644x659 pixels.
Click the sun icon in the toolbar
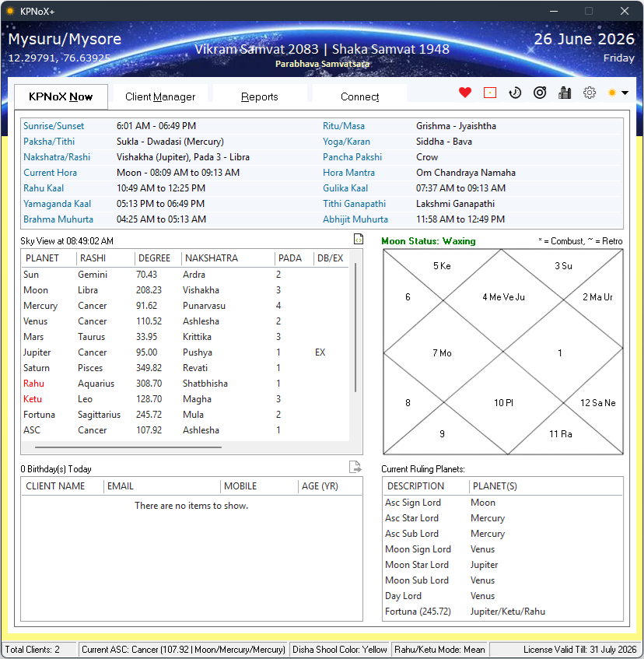click(x=612, y=93)
